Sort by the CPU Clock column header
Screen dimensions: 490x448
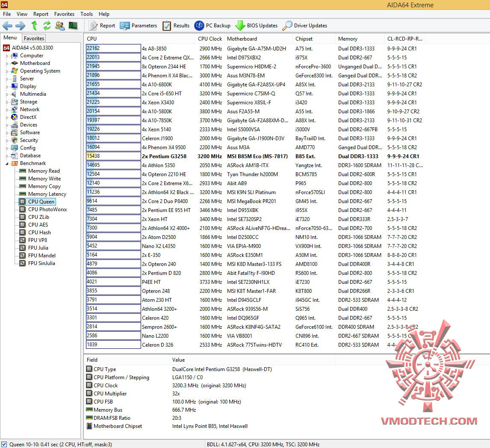point(210,39)
